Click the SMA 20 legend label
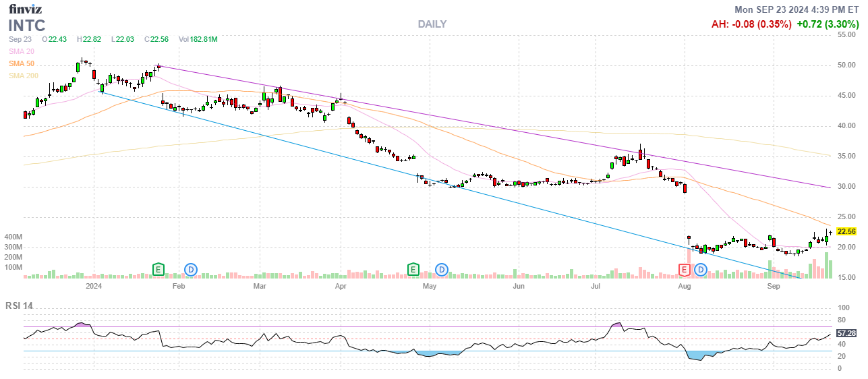The height and width of the screenshot is (379, 868). click(x=22, y=51)
